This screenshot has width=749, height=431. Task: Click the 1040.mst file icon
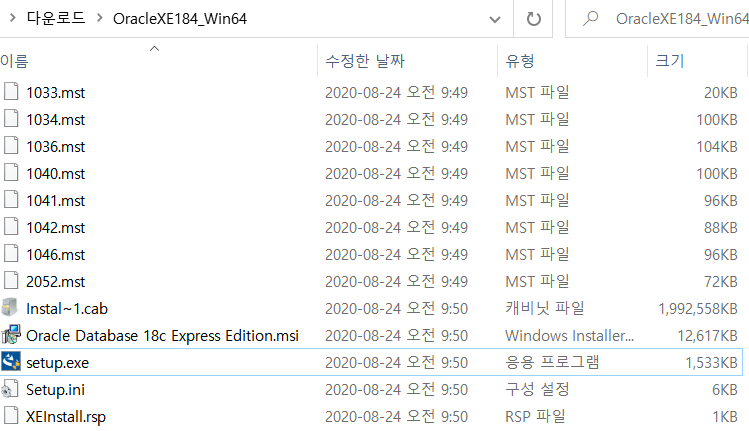coord(11,172)
